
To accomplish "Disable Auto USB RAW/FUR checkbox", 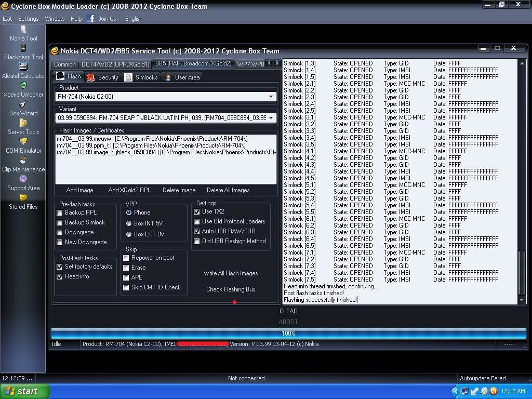I will coord(197,231).
